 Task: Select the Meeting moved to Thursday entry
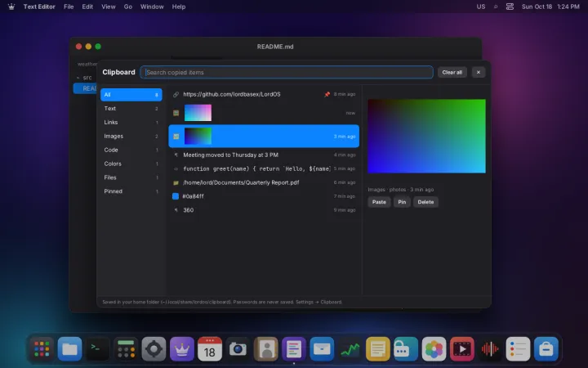point(264,155)
